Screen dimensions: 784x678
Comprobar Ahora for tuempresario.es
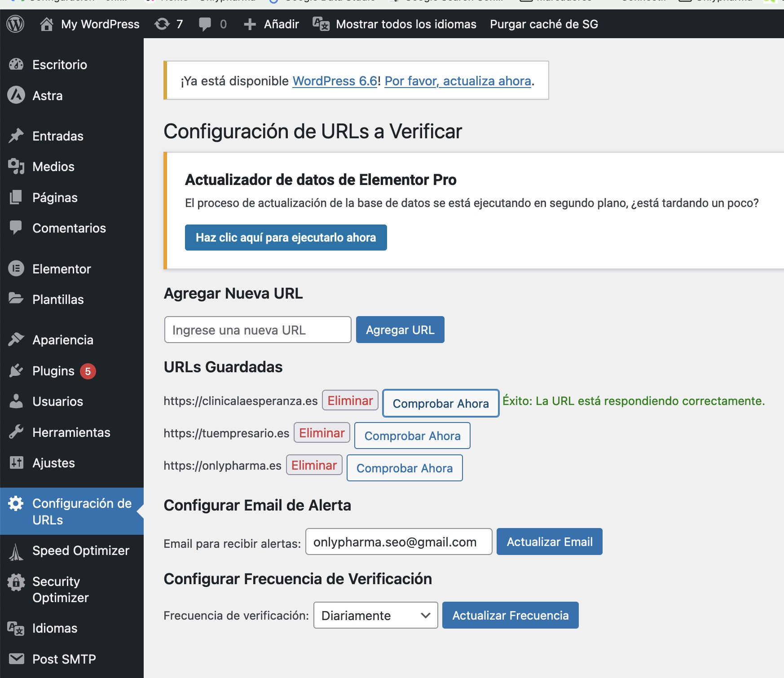[x=413, y=436]
